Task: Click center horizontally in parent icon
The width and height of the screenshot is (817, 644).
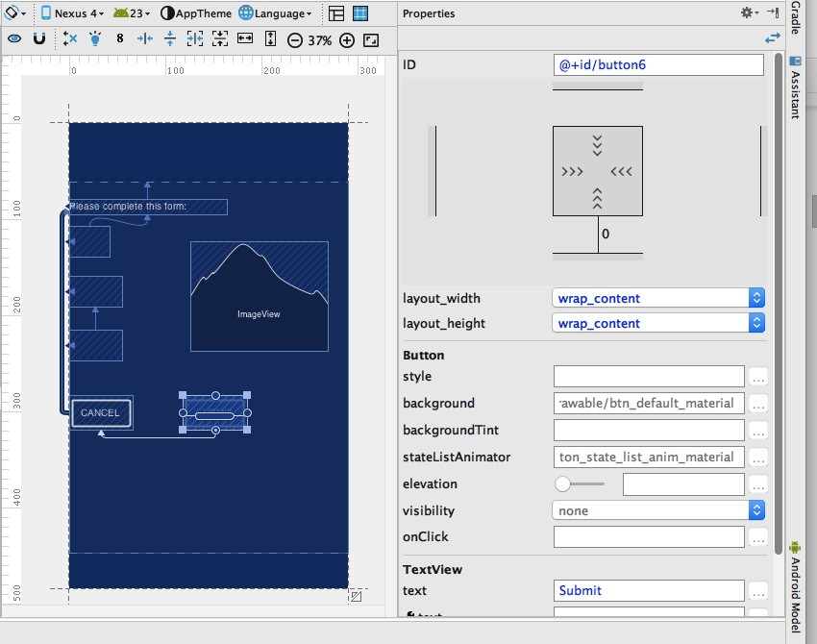Action: coord(195,38)
